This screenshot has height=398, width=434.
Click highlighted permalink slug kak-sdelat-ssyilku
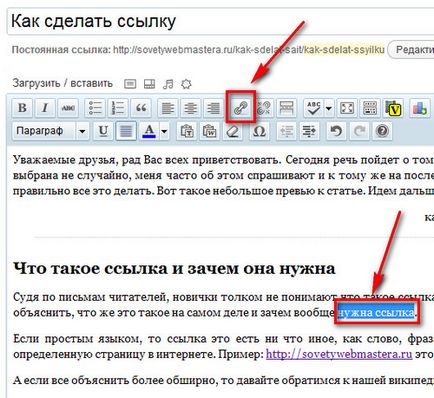tap(344, 50)
